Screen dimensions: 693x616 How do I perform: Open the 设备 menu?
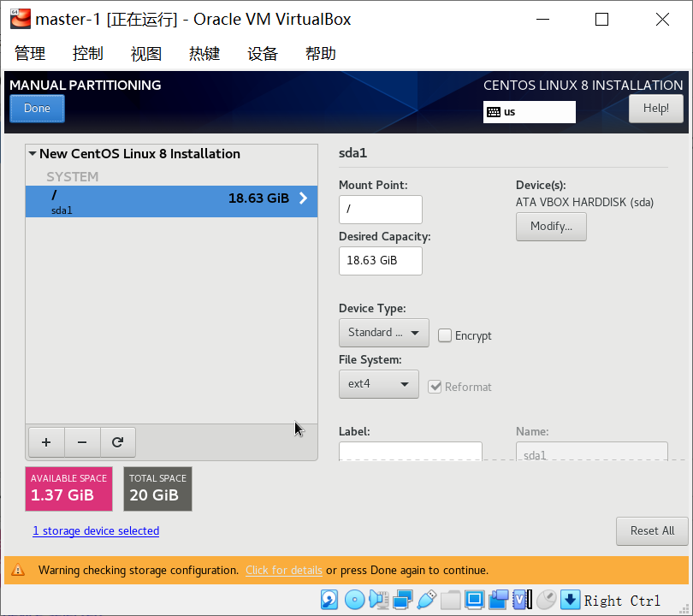(263, 53)
